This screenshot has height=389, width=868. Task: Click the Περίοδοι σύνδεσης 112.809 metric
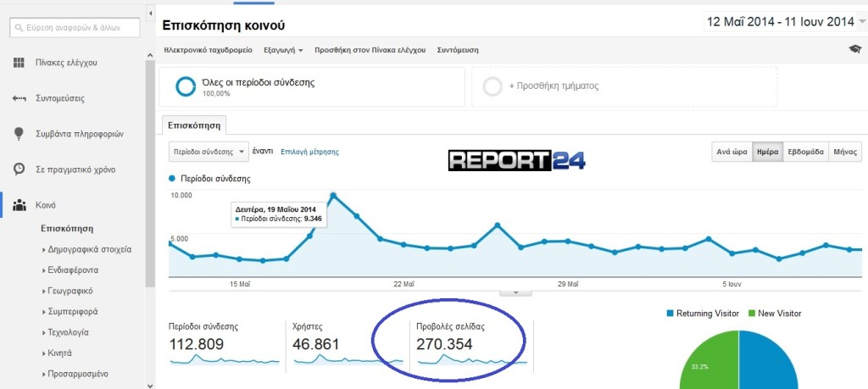(x=203, y=337)
